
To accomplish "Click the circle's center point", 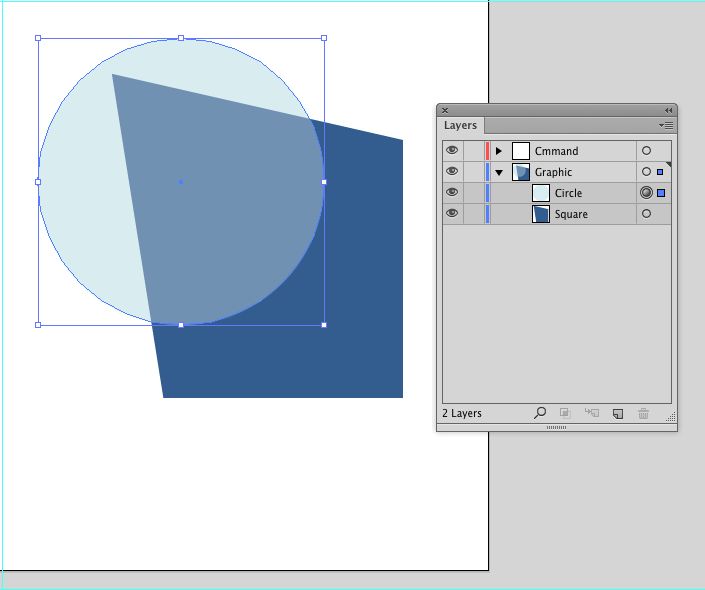I will (181, 182).
